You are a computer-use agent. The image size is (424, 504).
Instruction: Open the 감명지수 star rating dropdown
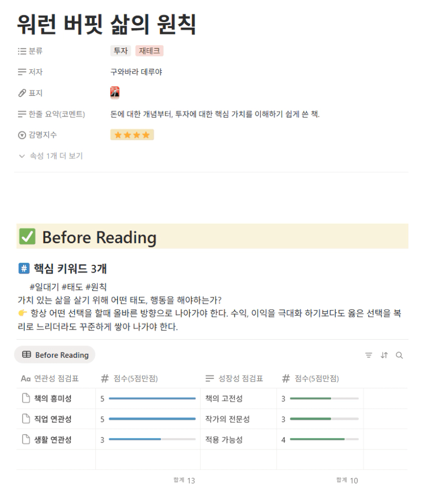[x=132, y=135]
